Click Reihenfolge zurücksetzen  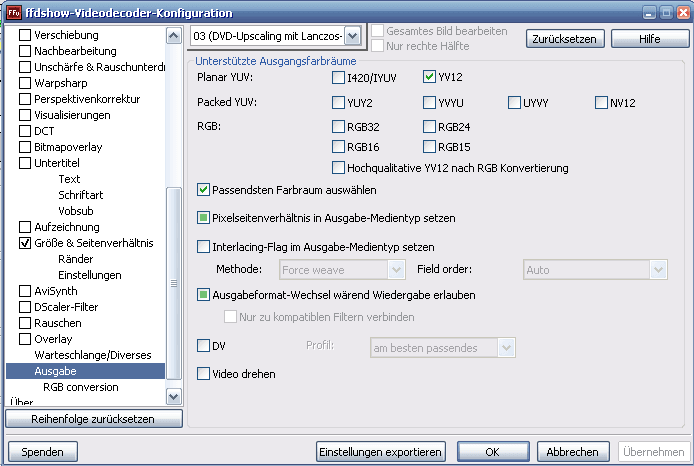pos(93,419)
